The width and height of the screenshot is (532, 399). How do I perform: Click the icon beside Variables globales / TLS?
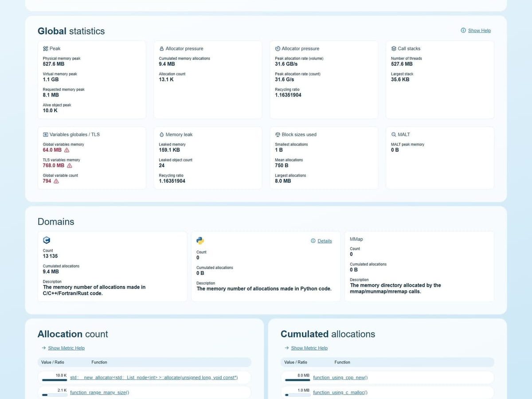point(45,134)
